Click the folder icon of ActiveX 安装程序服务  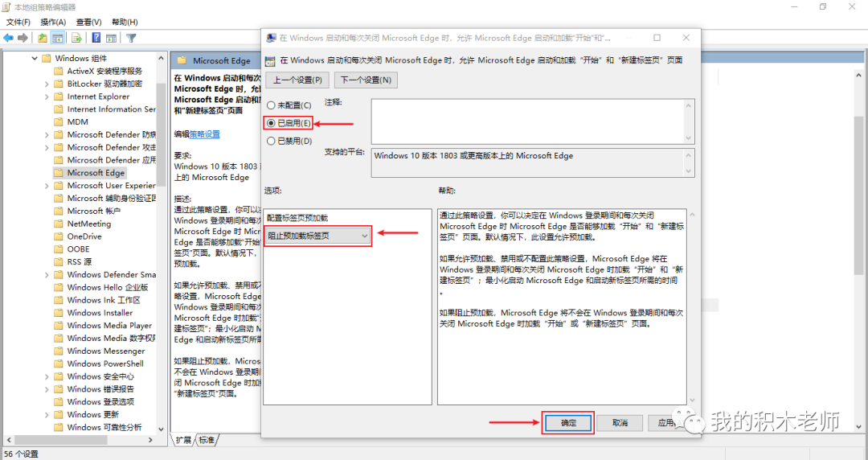coord(58,71)
